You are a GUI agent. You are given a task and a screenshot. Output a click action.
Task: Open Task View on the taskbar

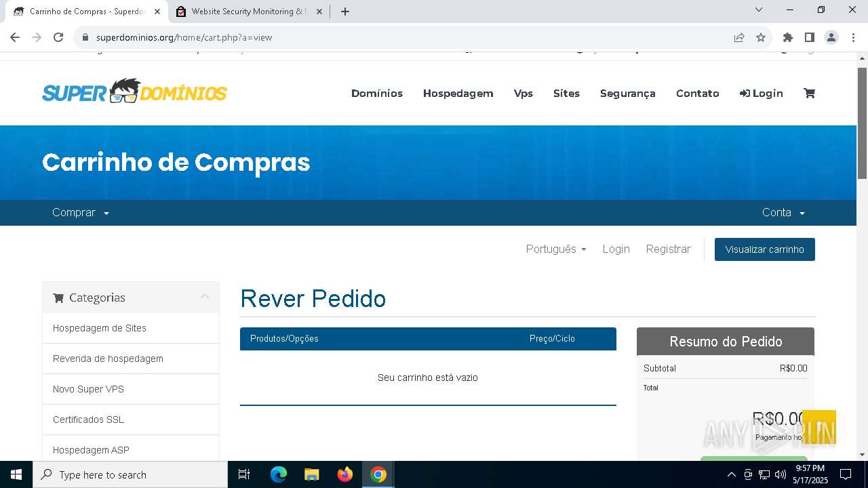click(244, 474)
